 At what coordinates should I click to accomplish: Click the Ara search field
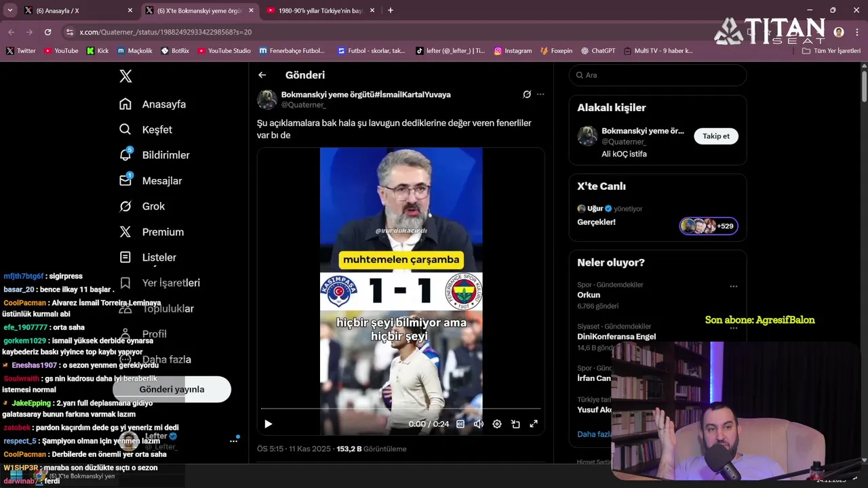pyautogui.click(x=658, y=75)
